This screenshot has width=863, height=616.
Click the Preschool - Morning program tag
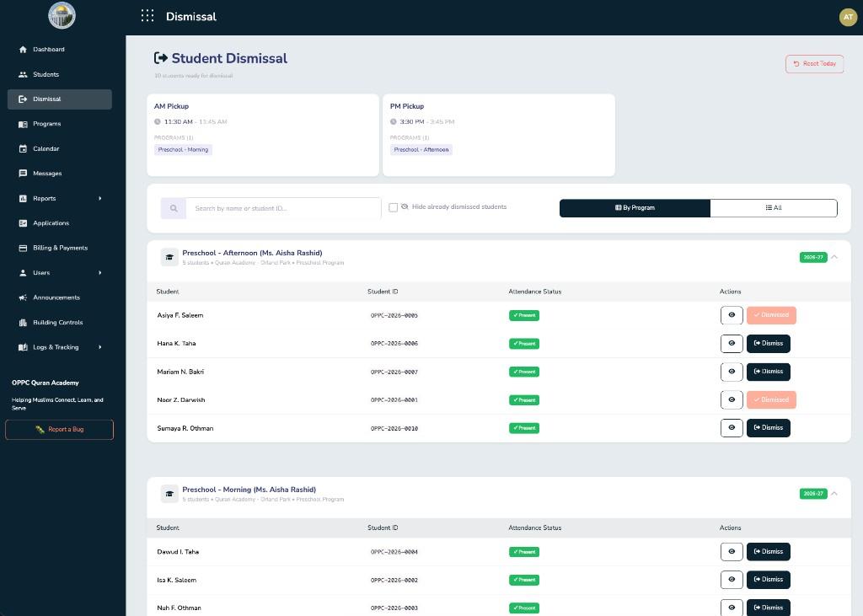click(183, 149)
